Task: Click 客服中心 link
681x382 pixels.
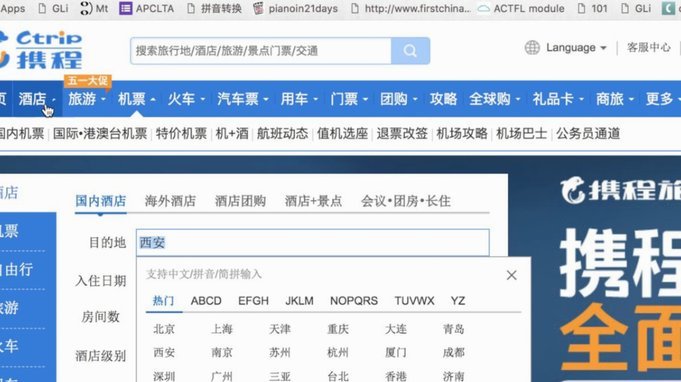Action: point(648,47)
